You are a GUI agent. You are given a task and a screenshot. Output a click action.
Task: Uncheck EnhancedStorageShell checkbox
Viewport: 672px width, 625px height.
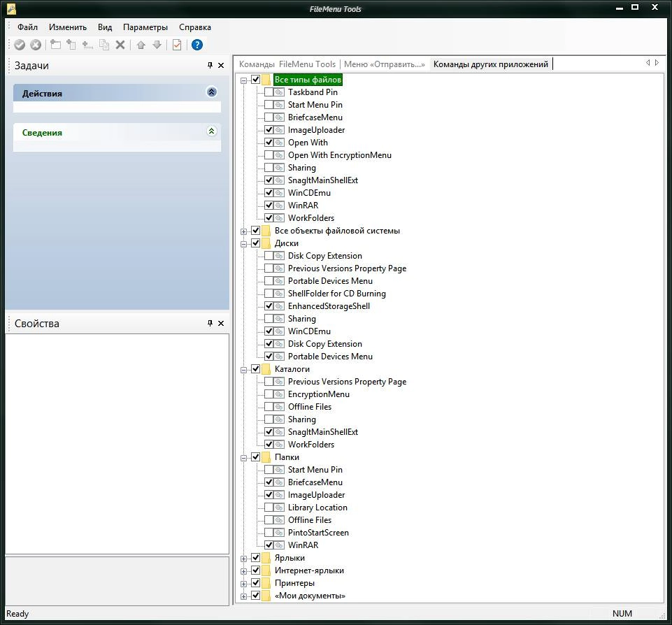[x=269, y=306]
